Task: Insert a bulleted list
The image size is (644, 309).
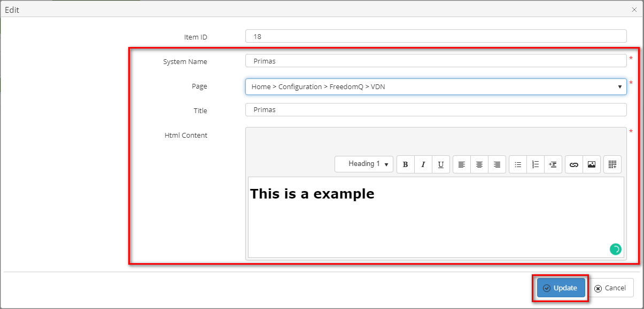Action: 518,164
